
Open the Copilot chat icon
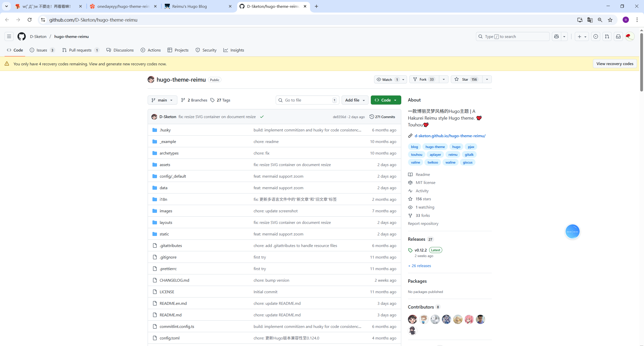tap(556, 36)
